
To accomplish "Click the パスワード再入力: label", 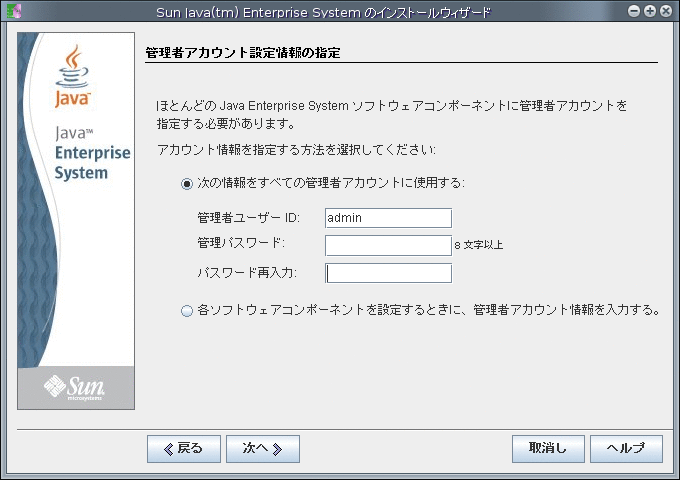I will [247, 273].
